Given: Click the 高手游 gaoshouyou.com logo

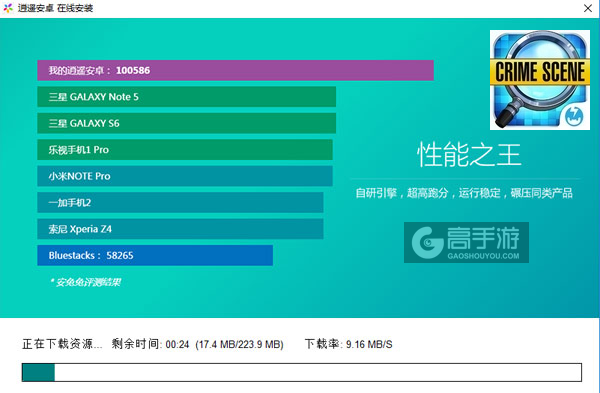Looking at the screenshot, I should tap(466, 242).
